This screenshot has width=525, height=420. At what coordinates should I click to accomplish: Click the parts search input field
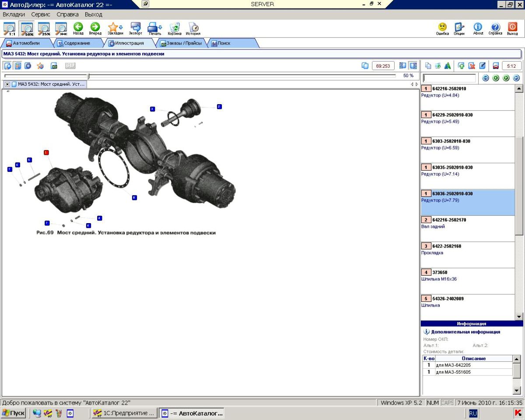449,78
